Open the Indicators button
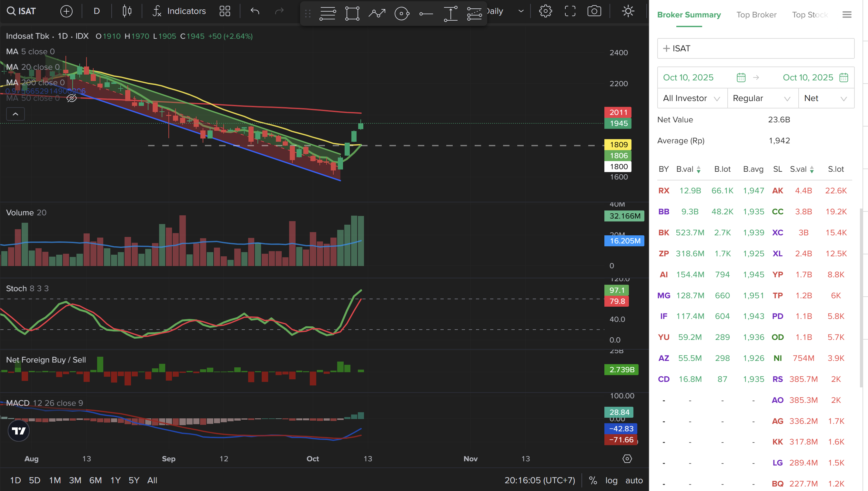 click(179, 11)
